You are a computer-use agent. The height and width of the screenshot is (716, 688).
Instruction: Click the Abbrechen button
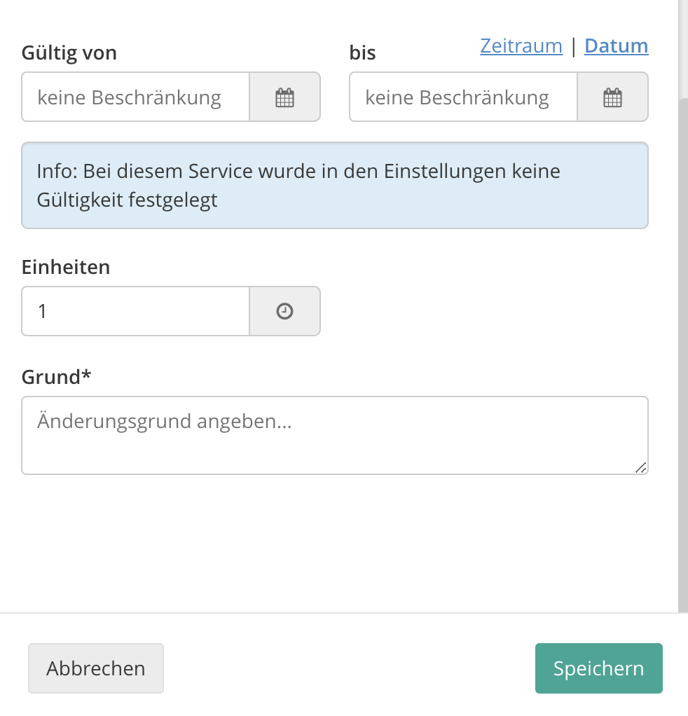pos(96,669)
